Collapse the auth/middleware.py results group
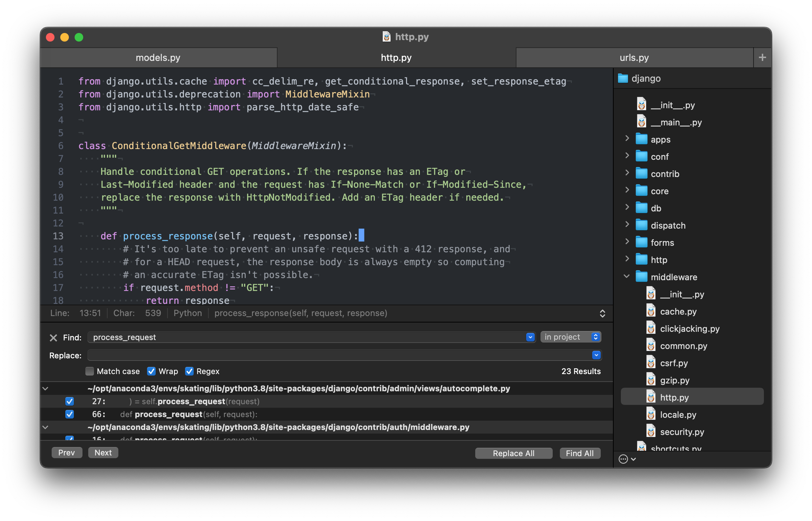The height and width of the screenshot is (521, 812). tap(45, 427)
